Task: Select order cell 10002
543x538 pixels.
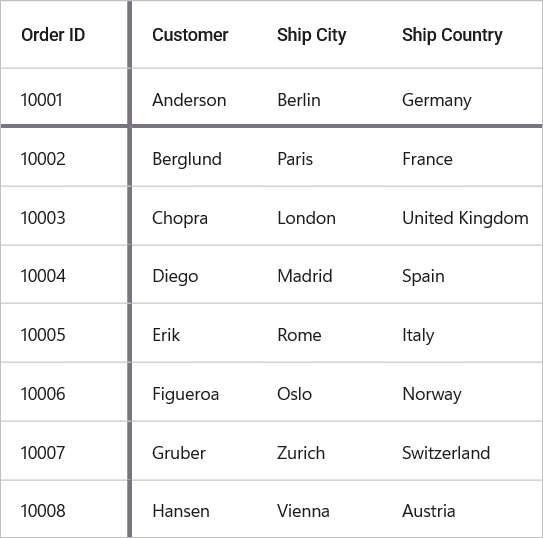Action: tap(64, 158)
